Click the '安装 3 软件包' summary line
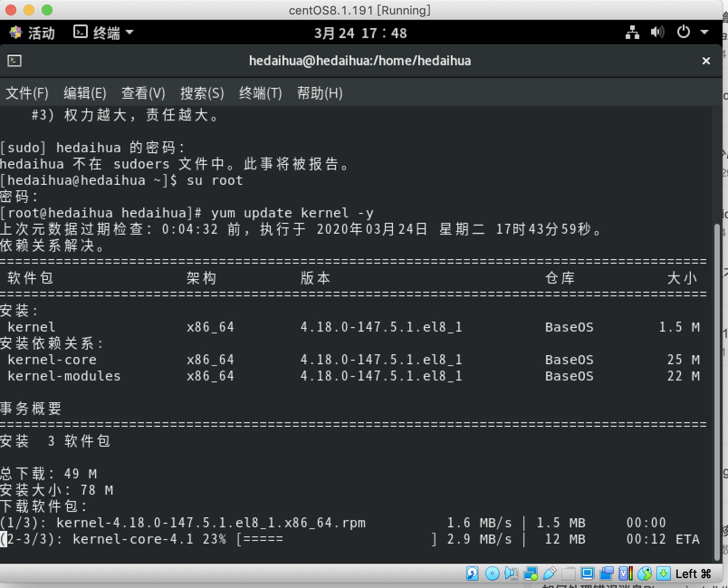The image size is (728, 588). pos(55,441)
